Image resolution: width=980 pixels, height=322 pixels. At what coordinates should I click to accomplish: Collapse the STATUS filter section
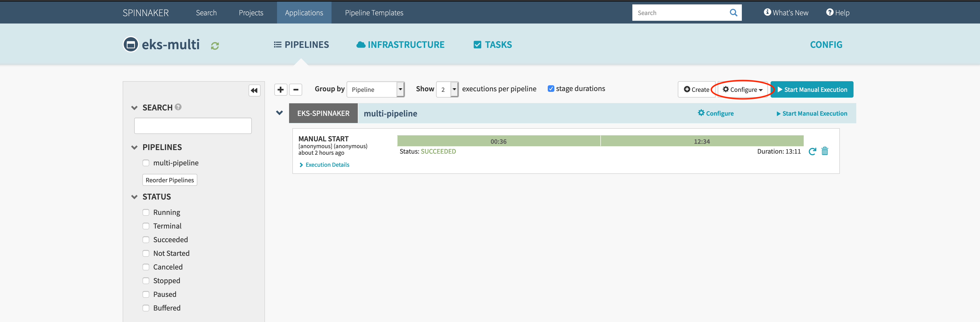coord(134,197)
